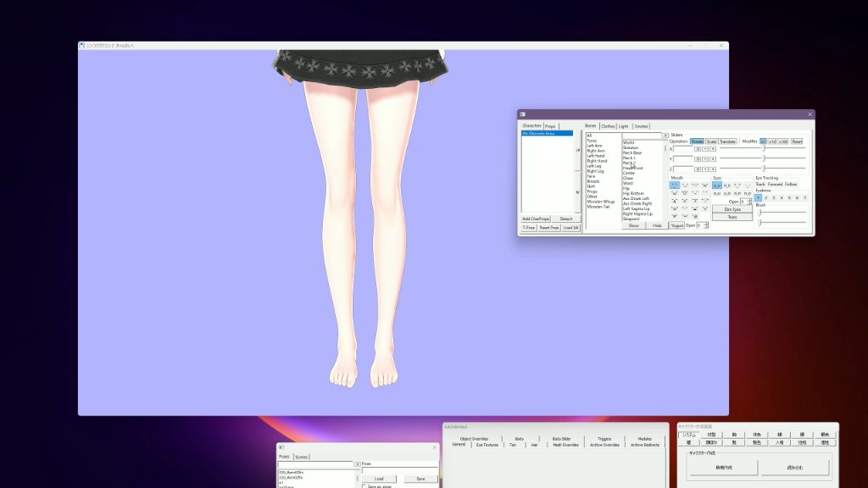Select 'Neck Base' in the bone list

coord(632,152)
